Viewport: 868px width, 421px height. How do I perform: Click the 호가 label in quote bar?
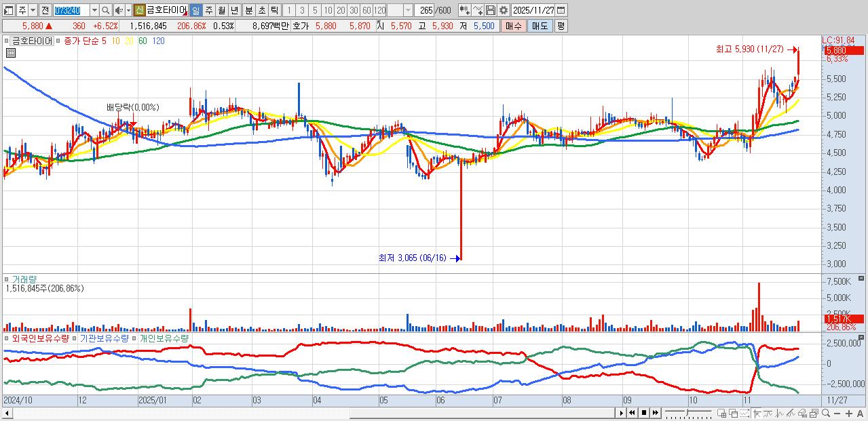301,26
